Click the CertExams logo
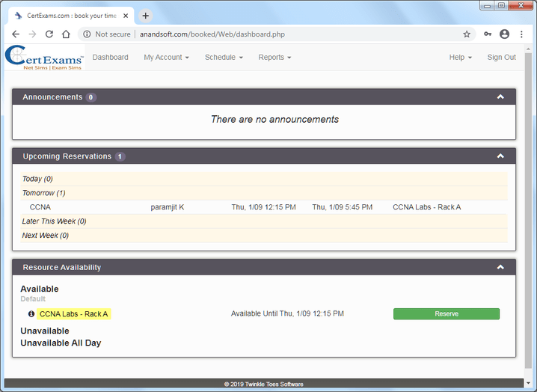The image size is (537, 392). click(44, 58)
